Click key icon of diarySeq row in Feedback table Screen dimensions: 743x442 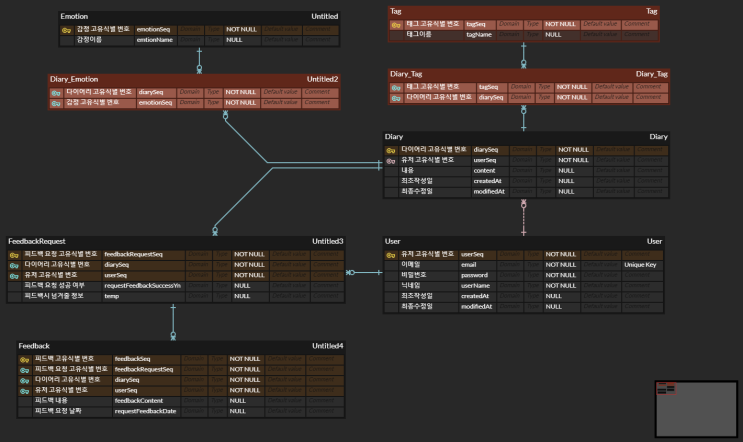point(24,381)
